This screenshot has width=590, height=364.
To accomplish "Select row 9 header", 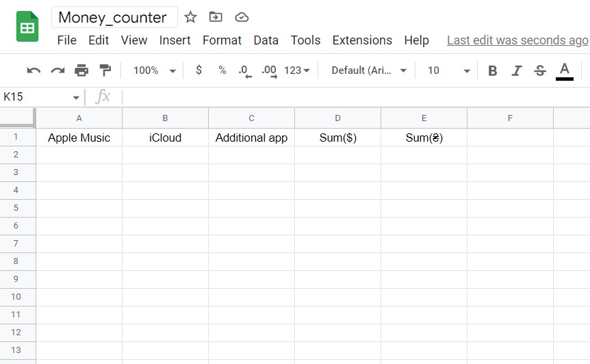I will click(18, 279).
